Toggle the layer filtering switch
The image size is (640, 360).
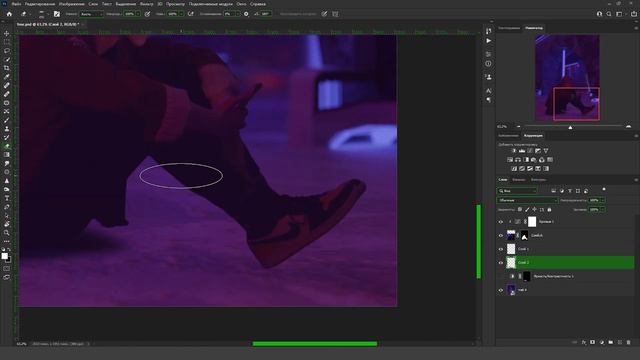(x=604, y=189)
